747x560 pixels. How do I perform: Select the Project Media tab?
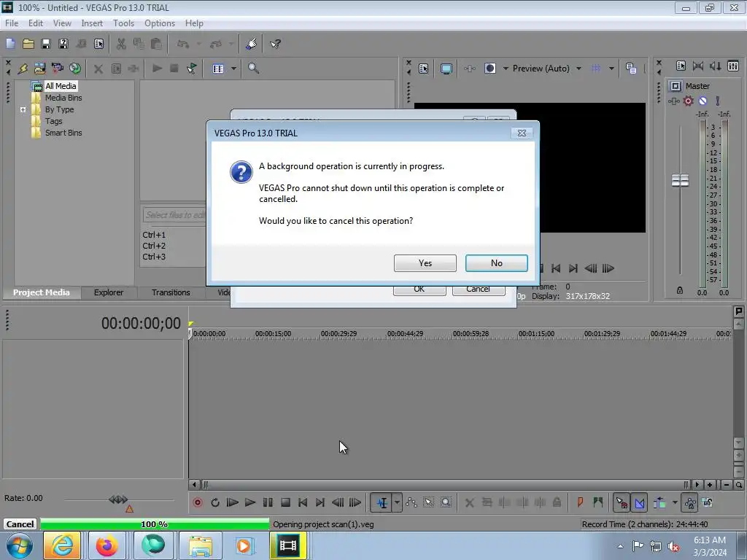(42, 292)
